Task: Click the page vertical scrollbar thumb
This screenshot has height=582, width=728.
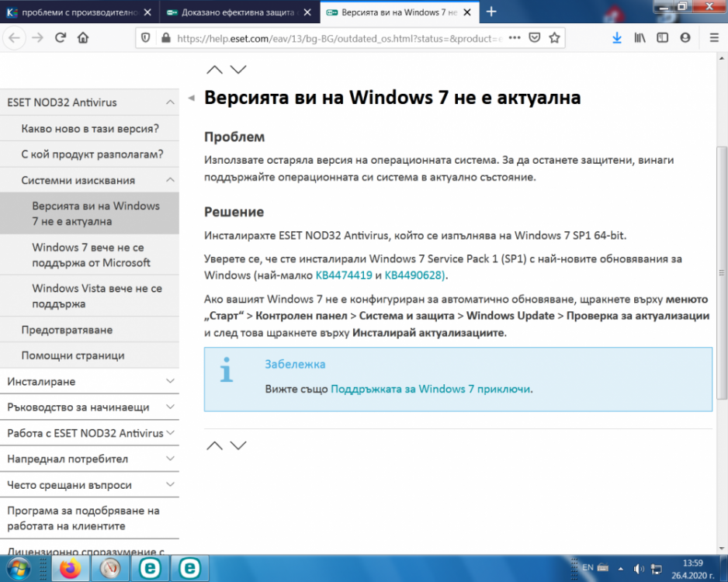Action: [x=722, y=272]
